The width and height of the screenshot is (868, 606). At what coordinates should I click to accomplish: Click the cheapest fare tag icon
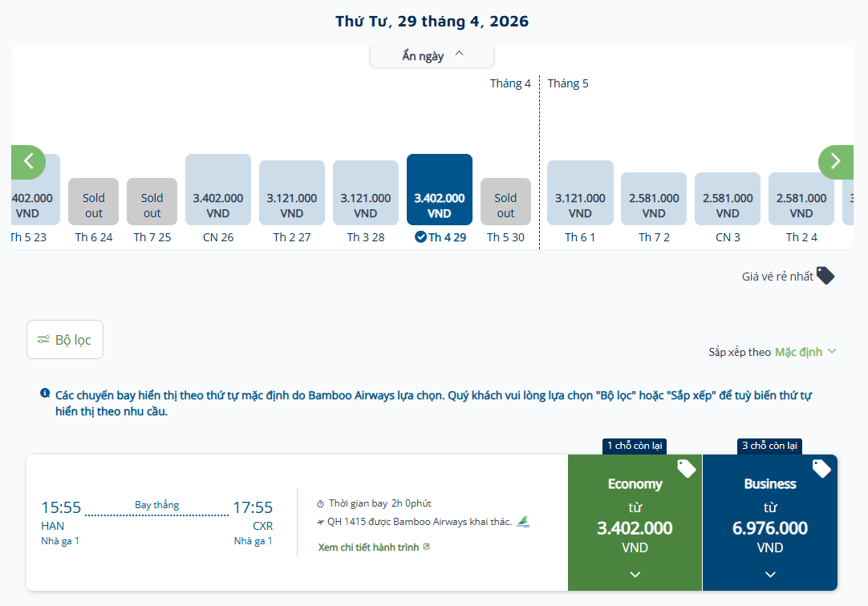click(x=825, y=277)
